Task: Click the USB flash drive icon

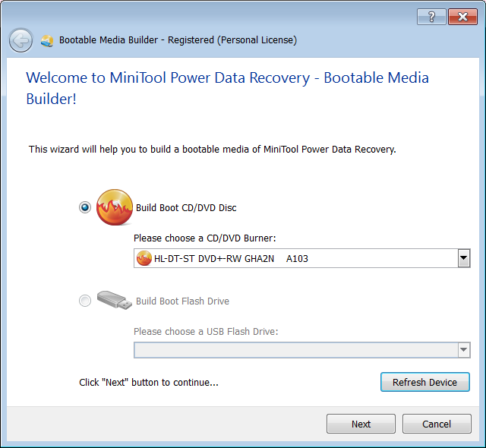Action: [115, 300]
